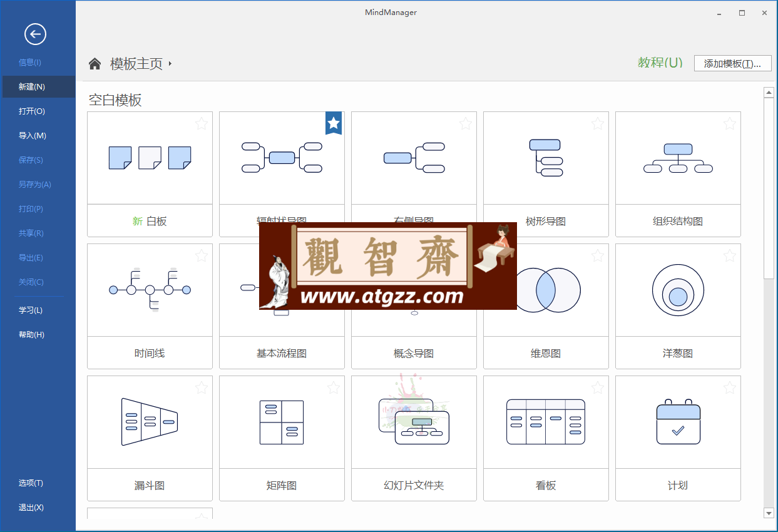Select the 看板 kanban board icon
778x532 pixels.
point(546,422)
